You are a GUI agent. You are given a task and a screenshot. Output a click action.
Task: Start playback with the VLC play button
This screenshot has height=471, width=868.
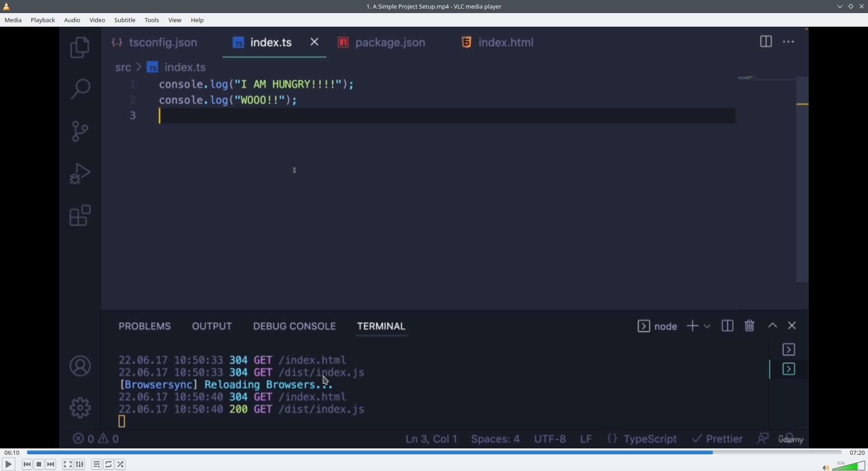8,464
